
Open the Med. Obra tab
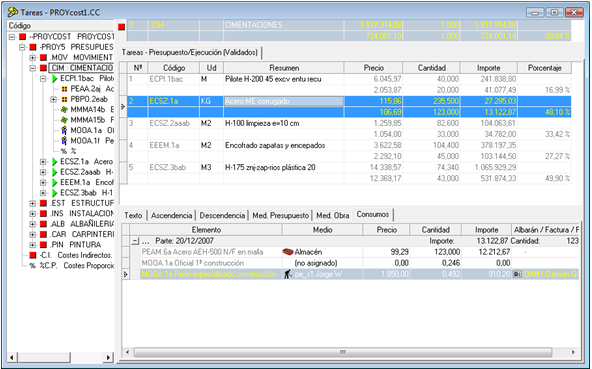coord(332,215)
